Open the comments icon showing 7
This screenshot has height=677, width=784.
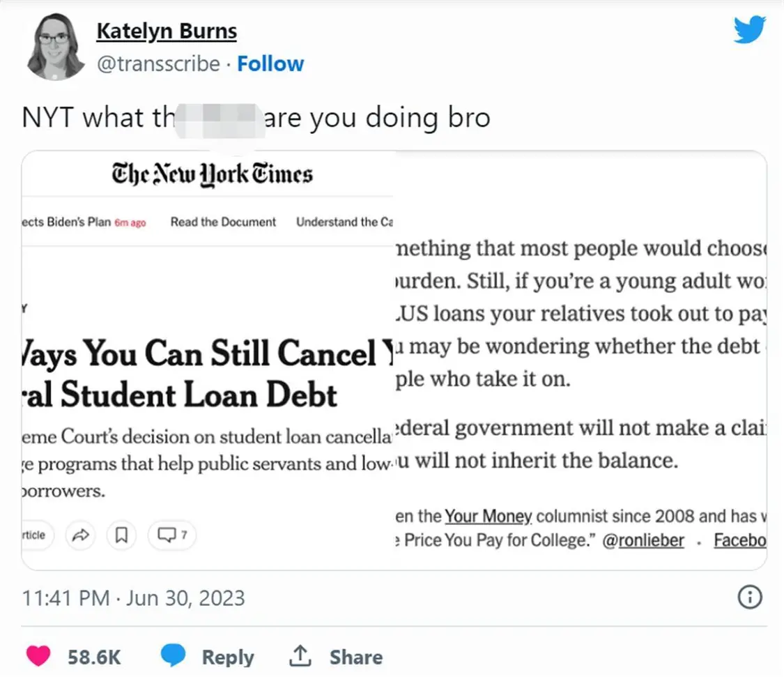point(171,535)
